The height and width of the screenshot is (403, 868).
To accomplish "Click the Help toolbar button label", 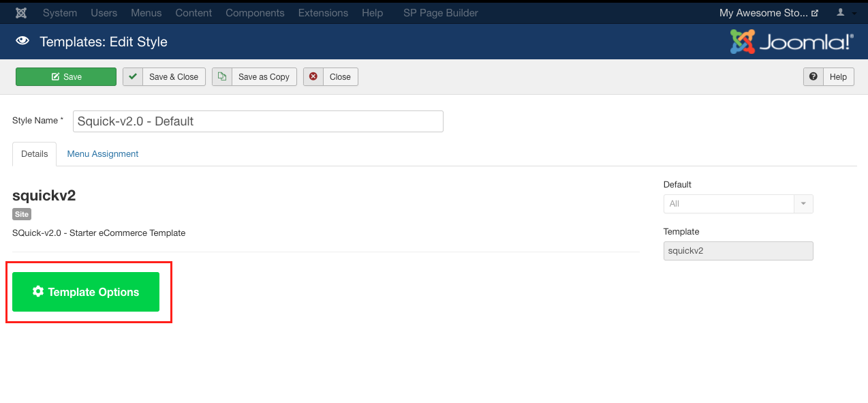I will [838, 77].
